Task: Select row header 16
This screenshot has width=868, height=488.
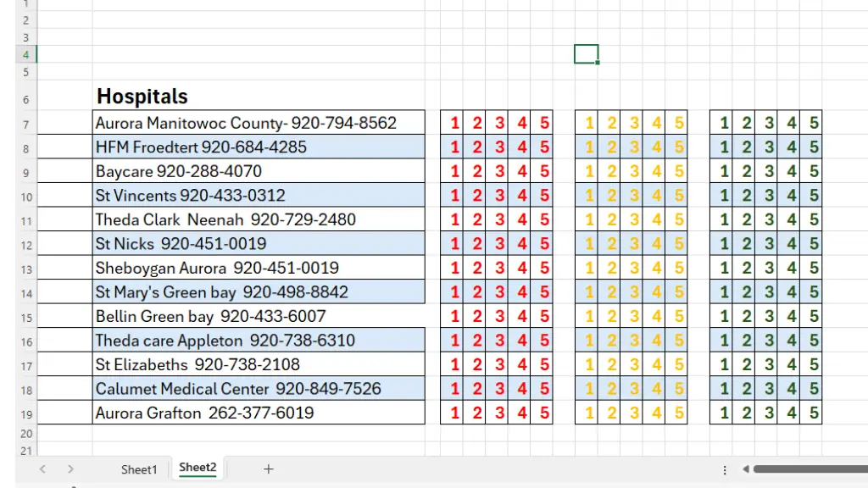Action: 26,341
